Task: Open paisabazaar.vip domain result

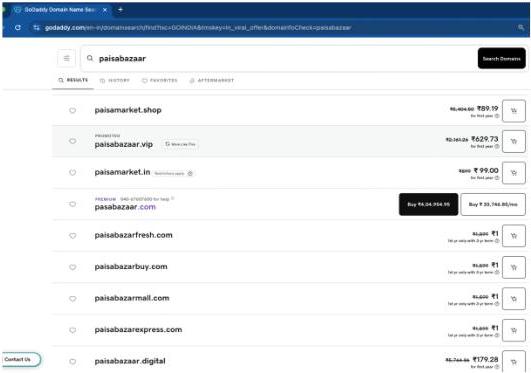Action: tap(124, 144)
